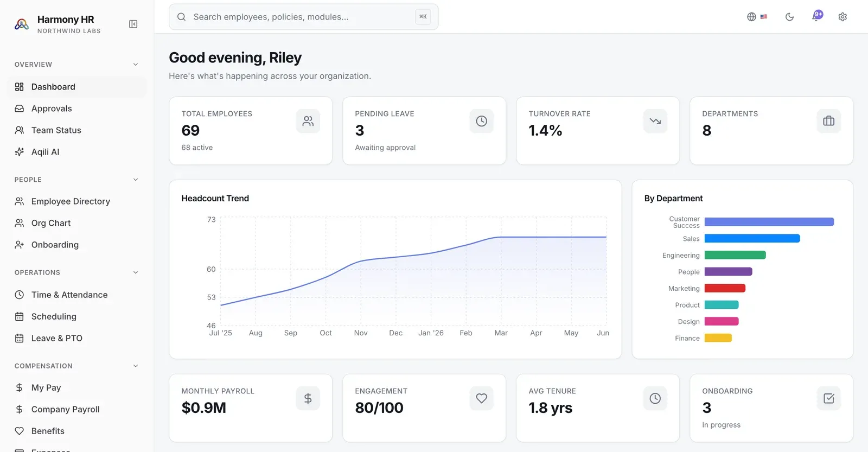This screenshot has width=868, height=452.
Task: Click the Departments briefcase icon
Action: tap(829, 121)
